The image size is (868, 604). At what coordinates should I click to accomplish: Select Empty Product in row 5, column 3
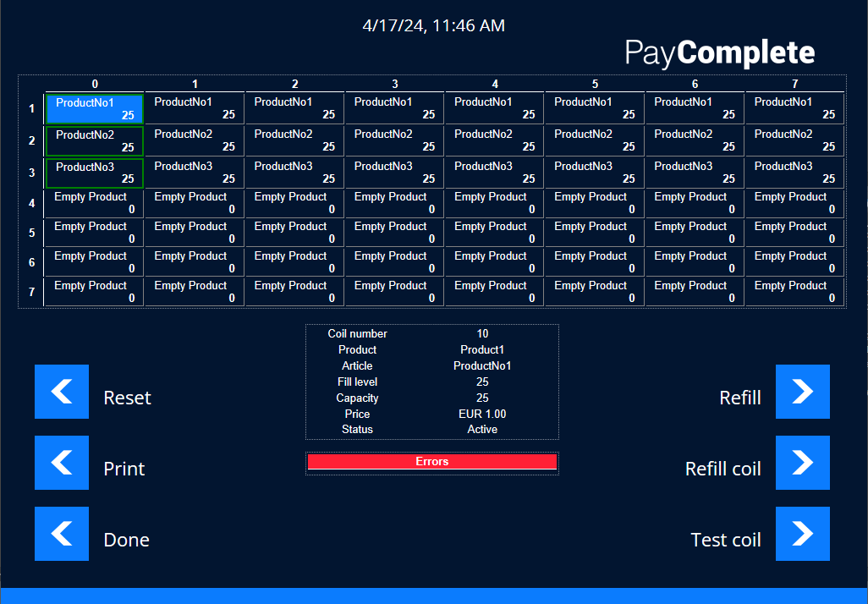394,233
